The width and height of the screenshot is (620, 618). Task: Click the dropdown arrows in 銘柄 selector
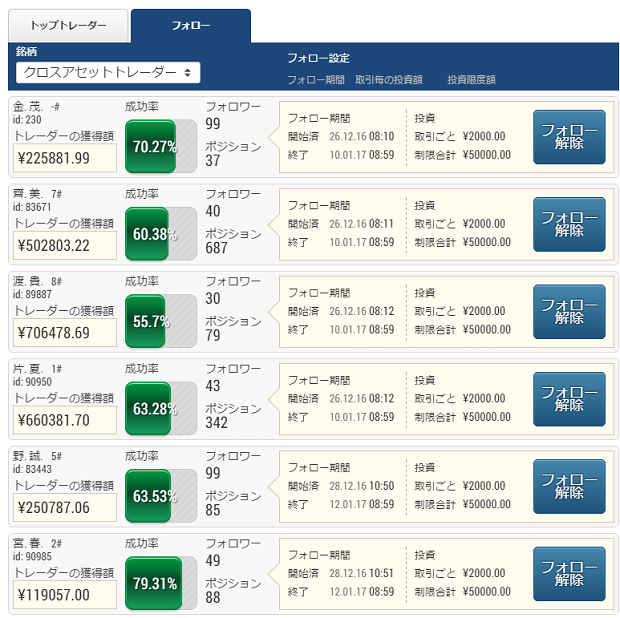tap(187, 72)
